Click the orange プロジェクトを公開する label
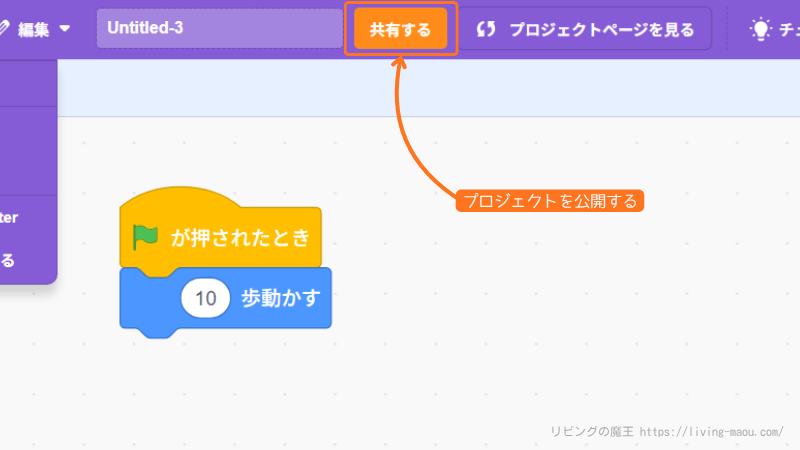 click(x=550, y=201)
